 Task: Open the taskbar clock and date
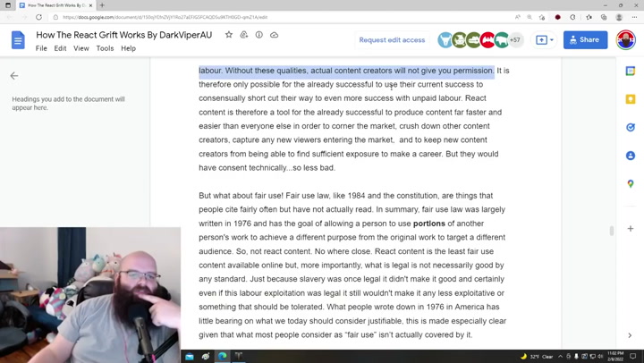[615, 356]
